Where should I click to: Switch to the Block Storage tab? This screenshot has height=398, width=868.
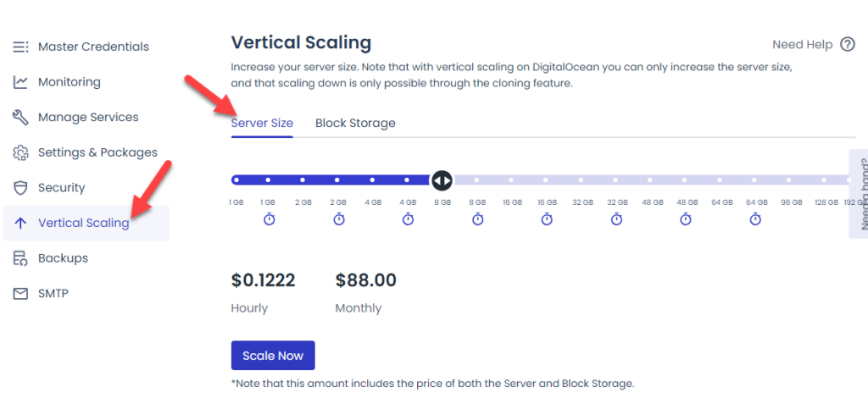tap(355, 124)
